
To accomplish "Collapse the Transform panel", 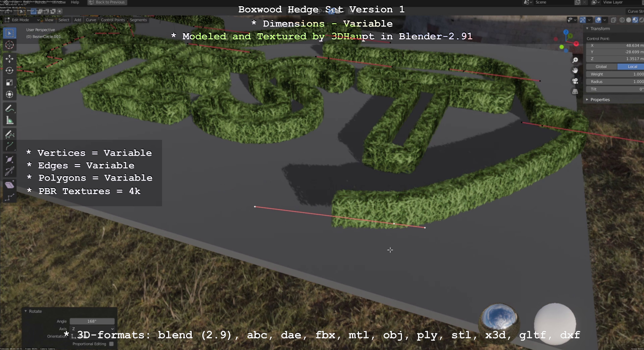I will (587, 29).
